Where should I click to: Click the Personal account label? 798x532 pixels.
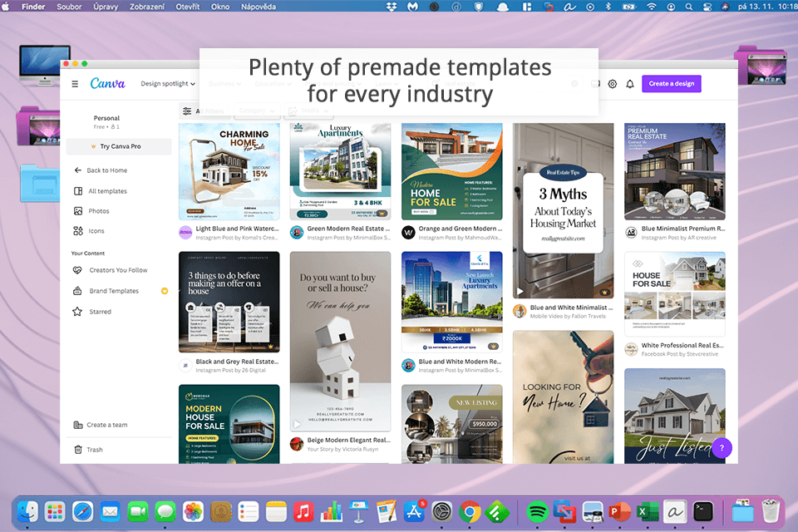pyautogui.click(x=106, y=118)
